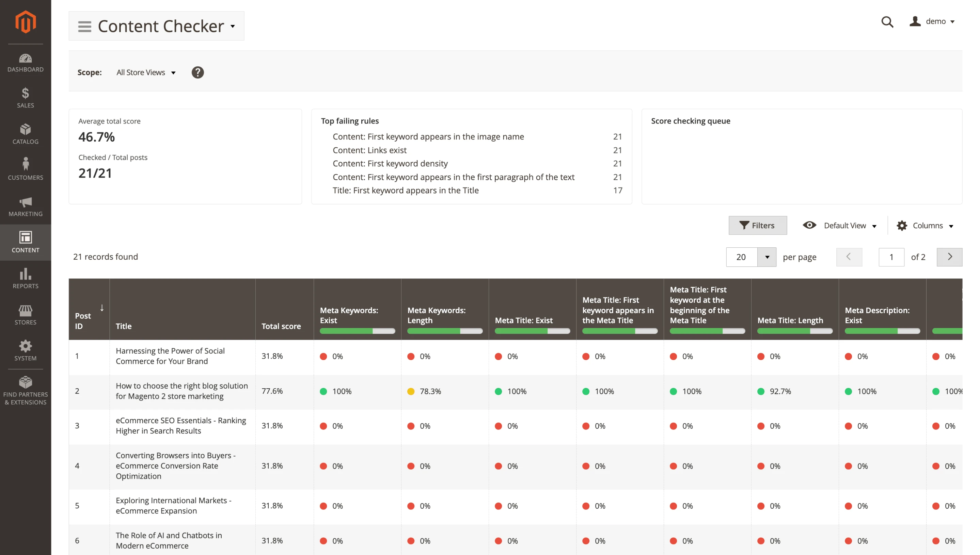
Task: Click the sort arrow in Post ID header
Action: [x=102, y=308]
